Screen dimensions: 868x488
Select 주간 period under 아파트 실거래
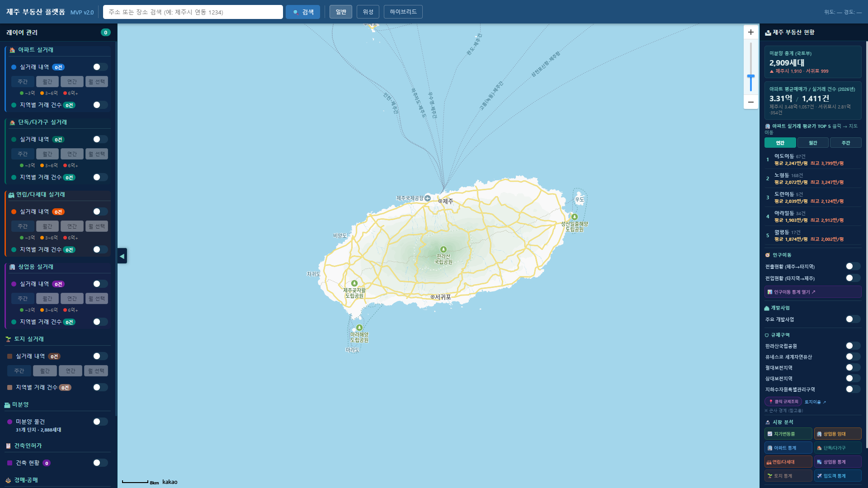coord(23,82)
